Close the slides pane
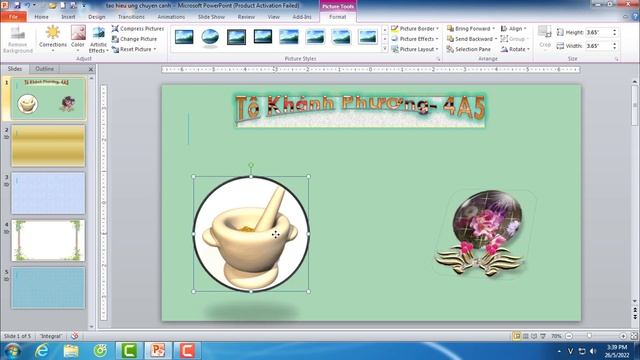 [x=91, y=69]
